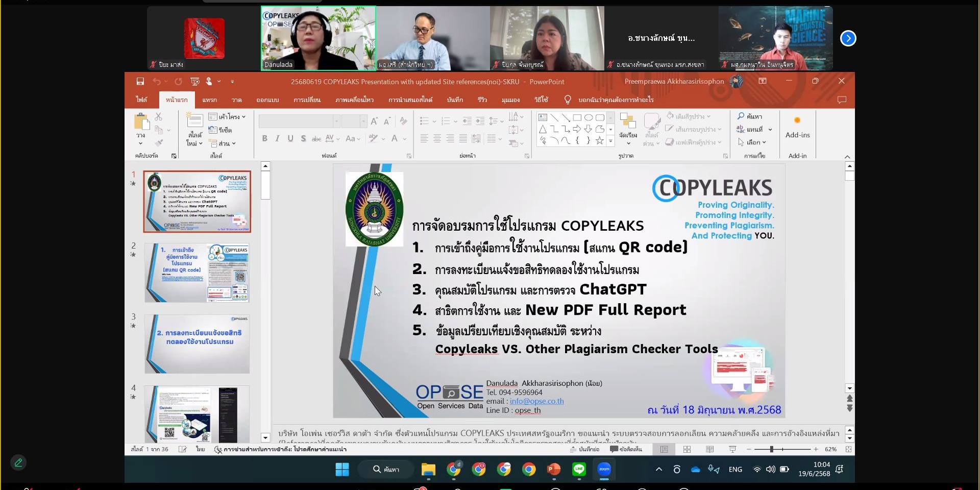Open the Replace (แทนที่) dropdown arrow
This screenshot has width=980, height=490.
(x=770, y=130)
